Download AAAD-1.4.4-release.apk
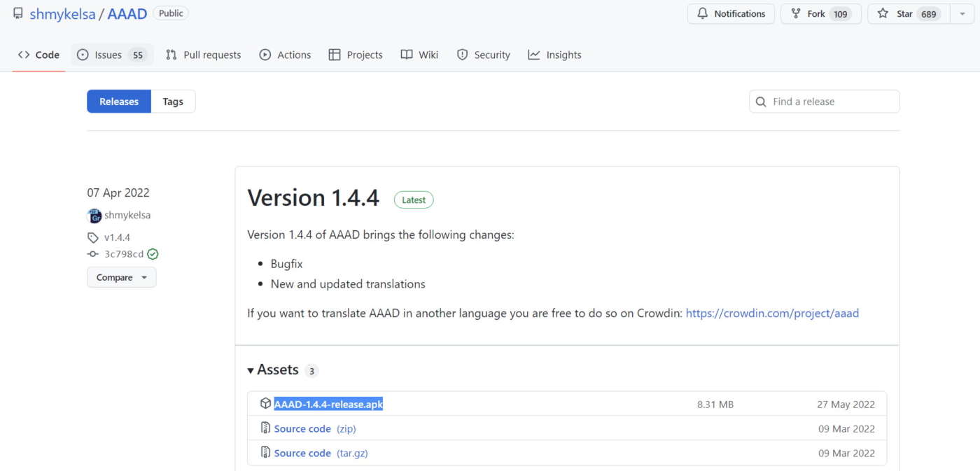This screenshot has width=980, height=471. tap(328, 404)
